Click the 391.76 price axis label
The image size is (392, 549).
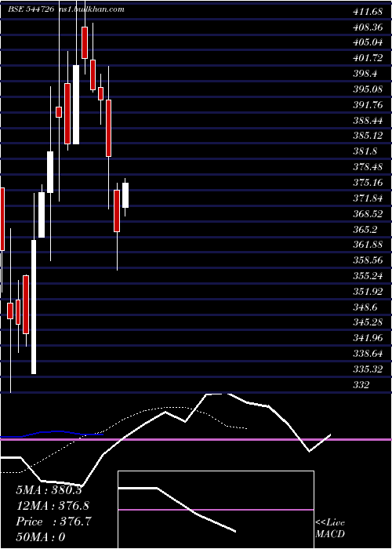click(368, 104)
